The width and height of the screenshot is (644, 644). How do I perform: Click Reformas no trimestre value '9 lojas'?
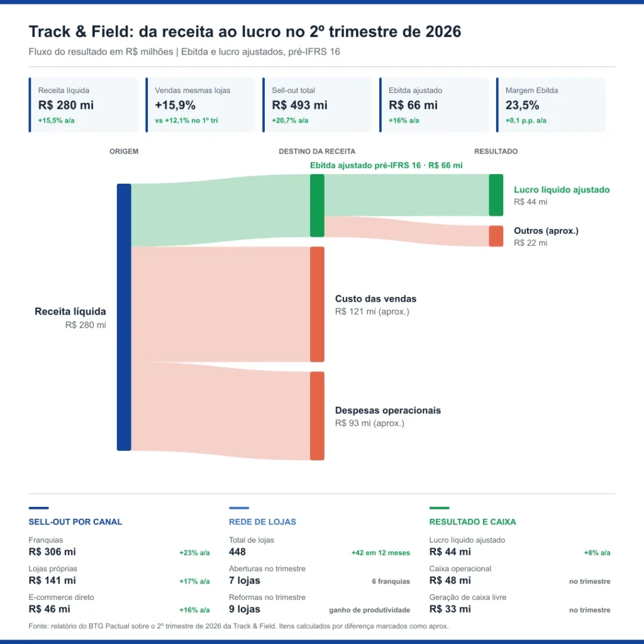tap(245, 609)
